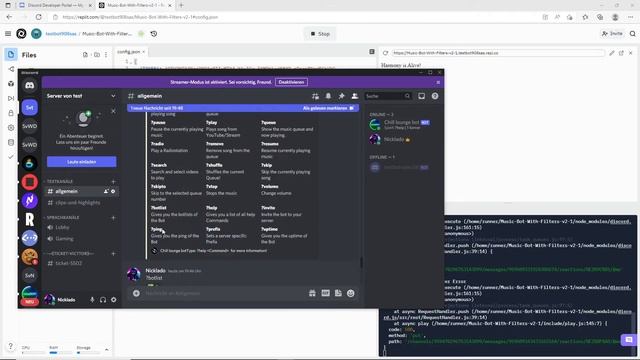
Task: Mute microphone in Discord user panel
Action: tap(92, 300)
